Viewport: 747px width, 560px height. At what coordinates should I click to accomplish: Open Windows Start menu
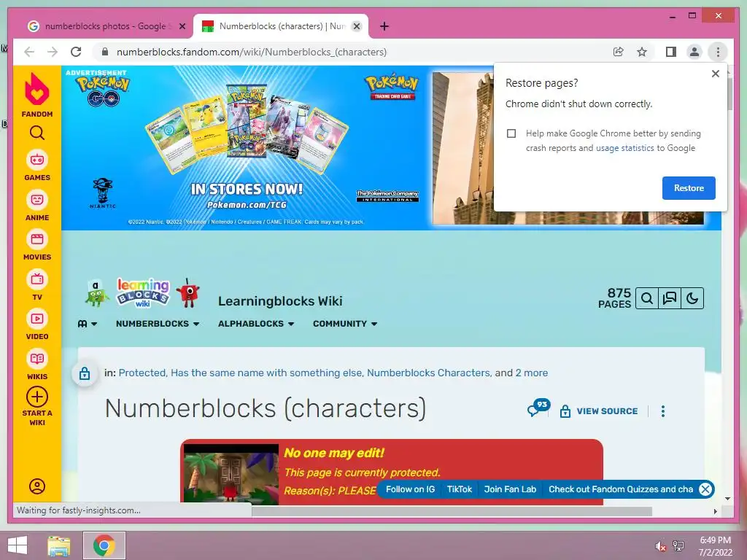pyautogui.click(x=18, y=545)
